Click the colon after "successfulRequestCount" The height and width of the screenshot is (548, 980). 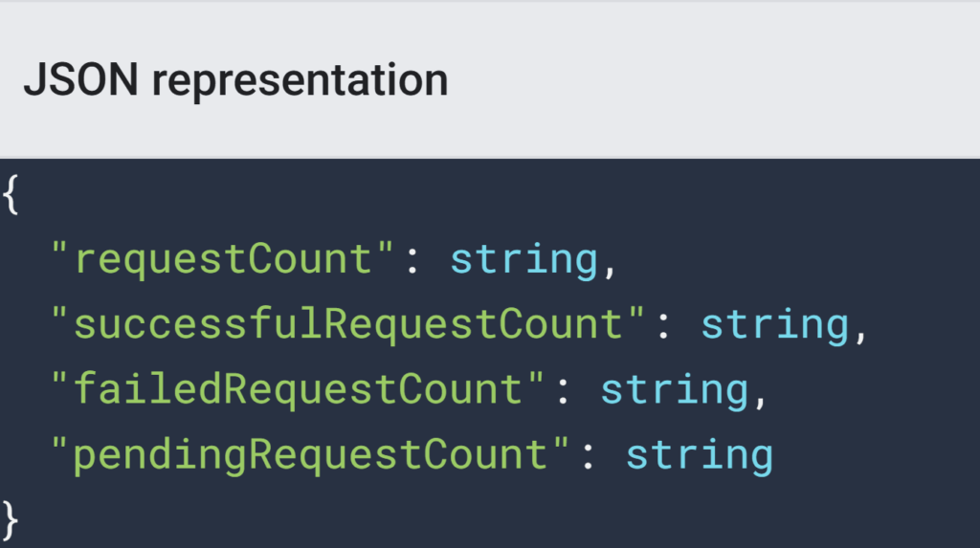(663, 327)
